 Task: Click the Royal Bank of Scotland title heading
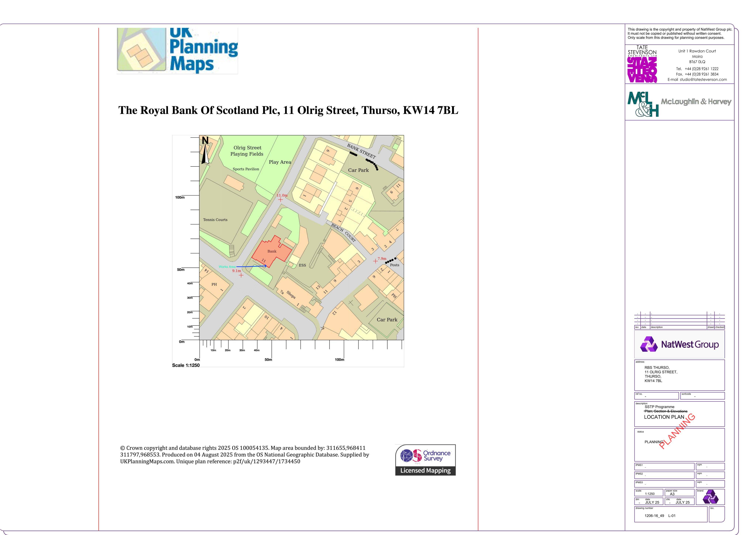(288, 110)
